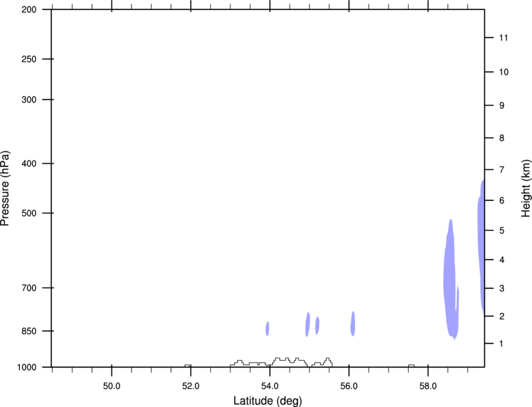Click the 6 km height label
This screenshot has width=532, height=407.
502,200
